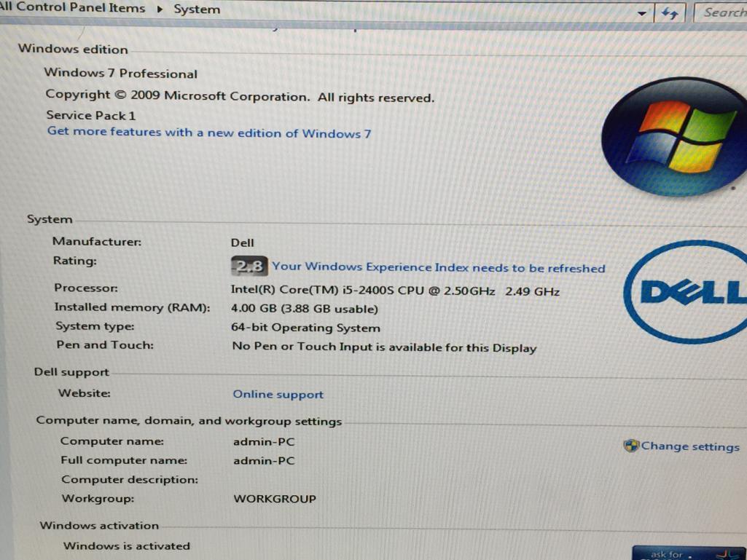Expand the breadcrumb arrow before System

click(x=160, y=9)
